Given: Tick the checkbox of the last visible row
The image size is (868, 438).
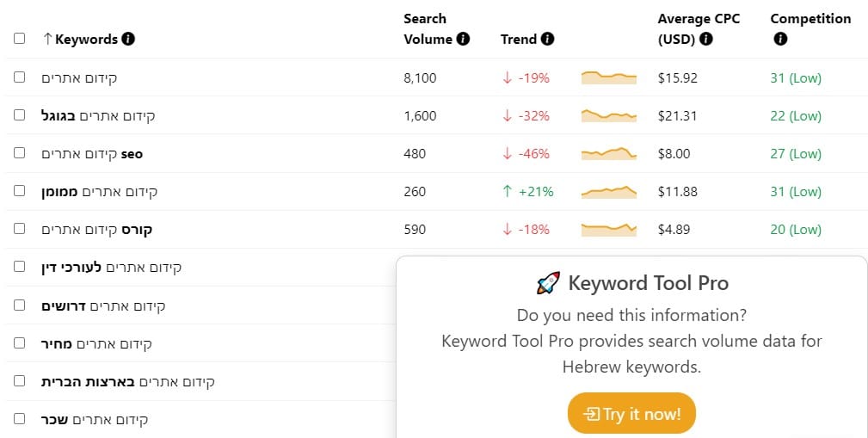Looking at the screenshot, I should pyautogui.click(x=20, y=418).
